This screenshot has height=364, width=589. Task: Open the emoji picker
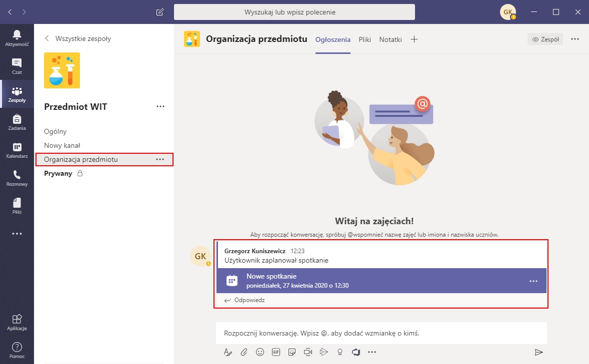pyautogui.click(x=260, y=352)
